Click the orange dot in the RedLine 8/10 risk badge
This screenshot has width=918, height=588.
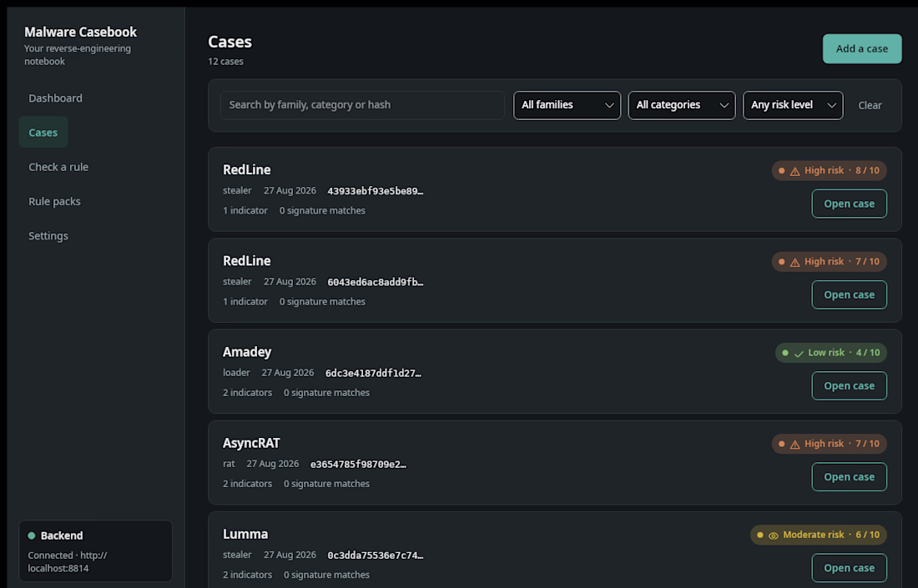tap(782, 171)
